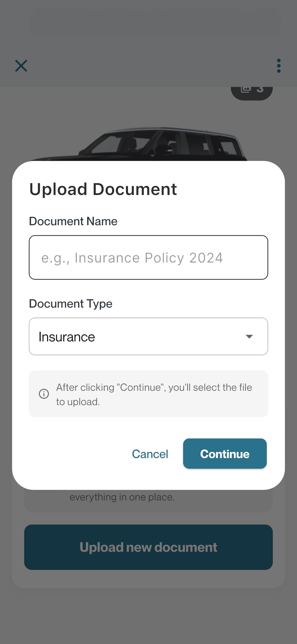Click the Upload Document heading
This screenshot has height=644, width=297.
pos(103,189)
